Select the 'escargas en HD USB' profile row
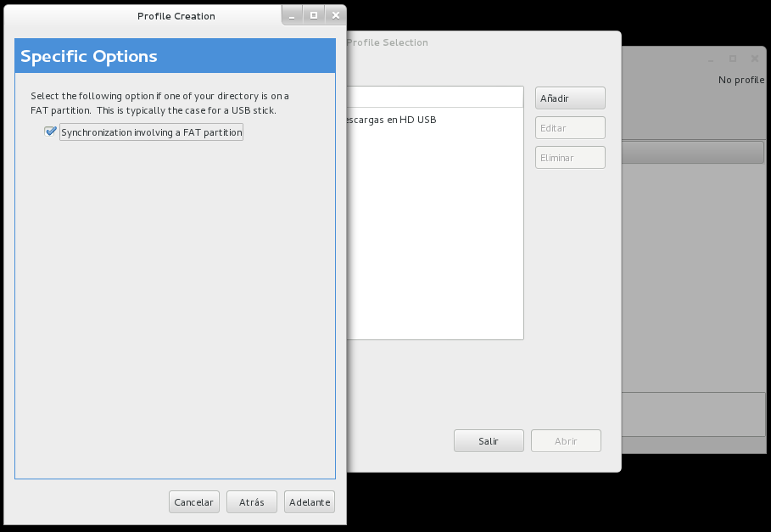 435,120
